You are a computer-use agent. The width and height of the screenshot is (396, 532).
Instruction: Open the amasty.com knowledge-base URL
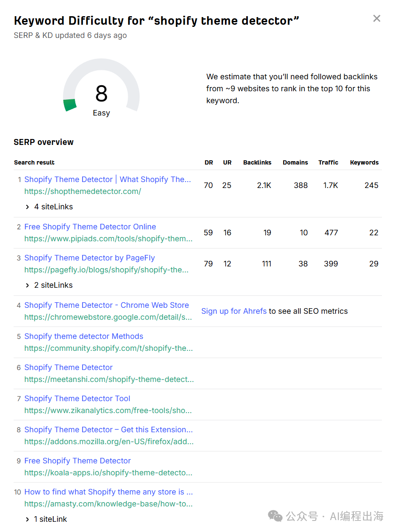(108, 504)
